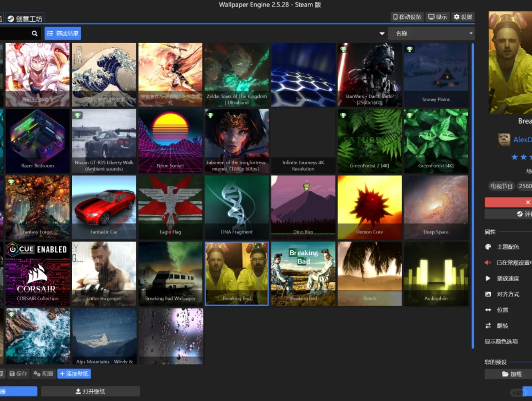Click trophy badge on Nissan GT-R35 wallpaper
The image size is (532, 401).
[x=77, y=115]
